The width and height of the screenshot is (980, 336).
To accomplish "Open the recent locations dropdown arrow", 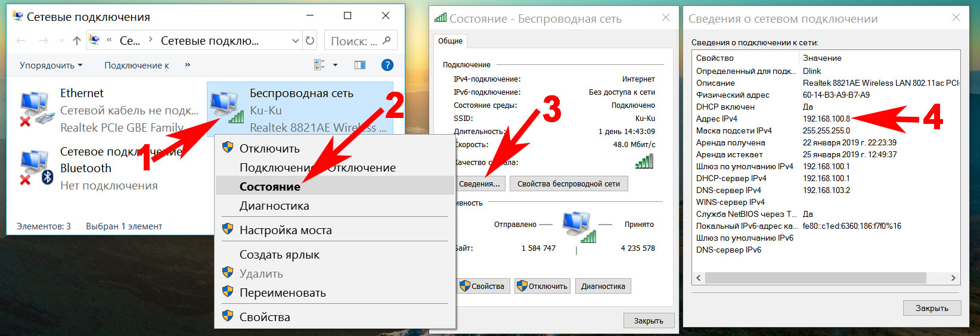I will (x=61, y=41).
